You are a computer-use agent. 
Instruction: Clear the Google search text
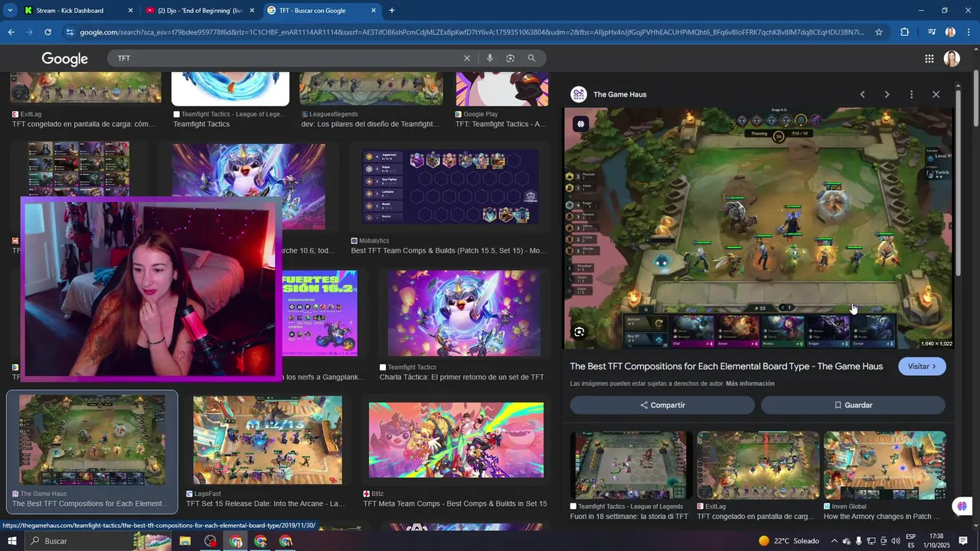point(467,58)
